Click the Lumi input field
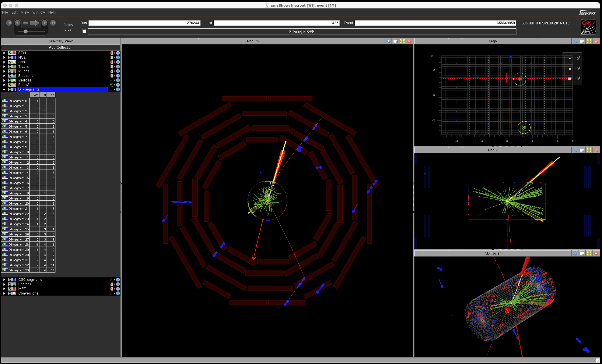Image resolution: width=602 pixels, height=364 pixels. pos(276,23)
